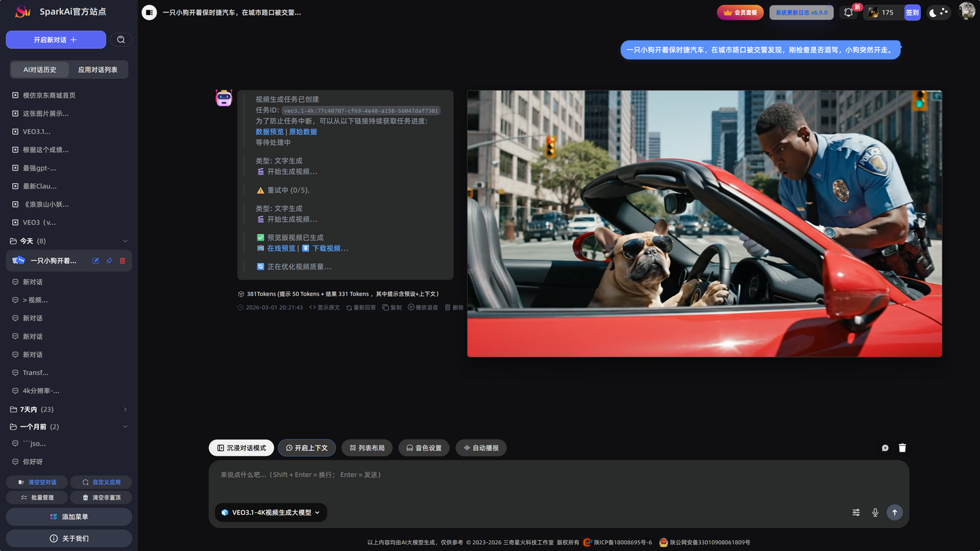
Task: Click the send arrow button
Action: [895, 512]
